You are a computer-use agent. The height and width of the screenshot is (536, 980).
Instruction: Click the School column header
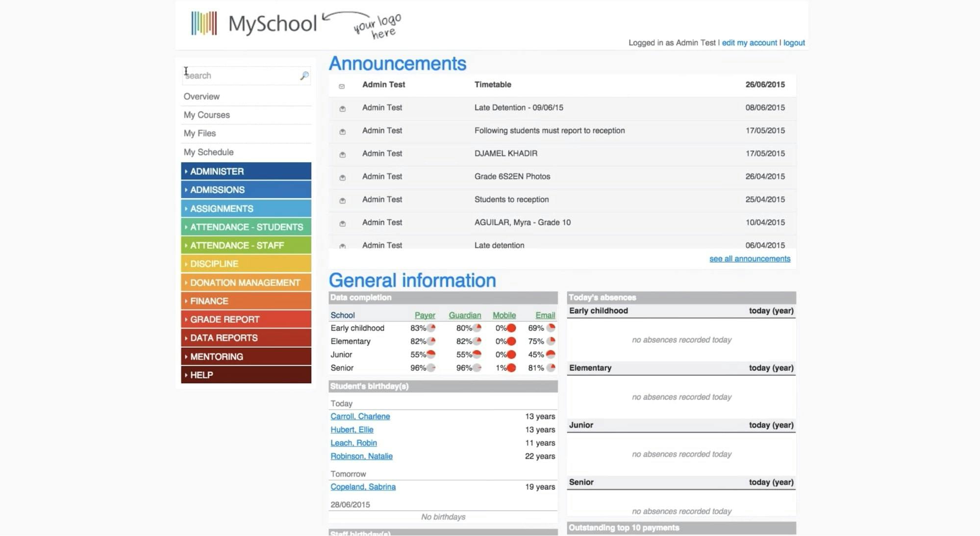(342, 315)
